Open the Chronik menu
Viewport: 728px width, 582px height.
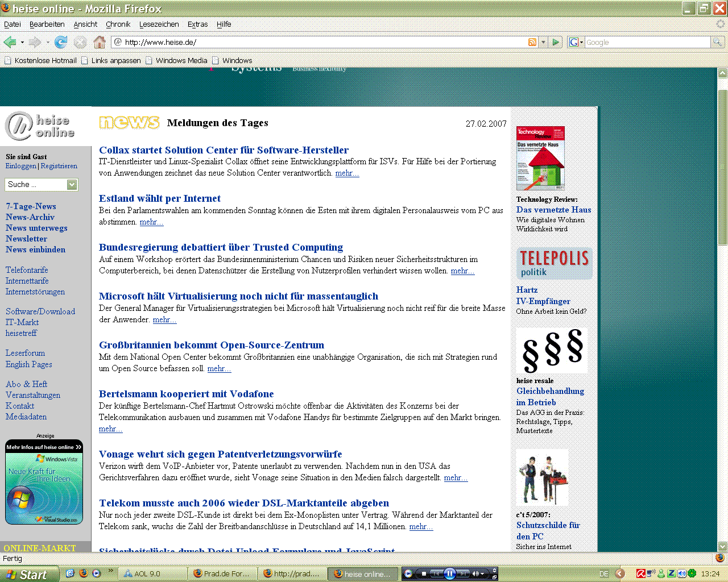pos(118,24)
